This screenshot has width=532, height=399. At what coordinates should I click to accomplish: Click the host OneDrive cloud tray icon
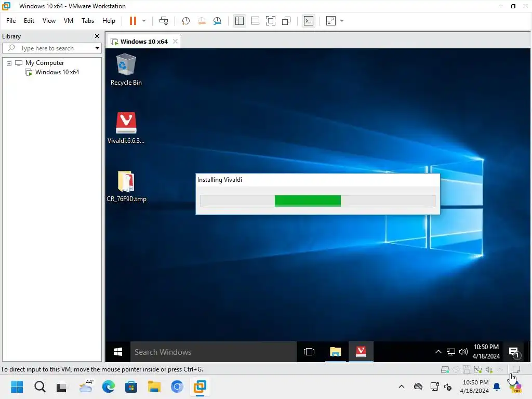(418, 387)
